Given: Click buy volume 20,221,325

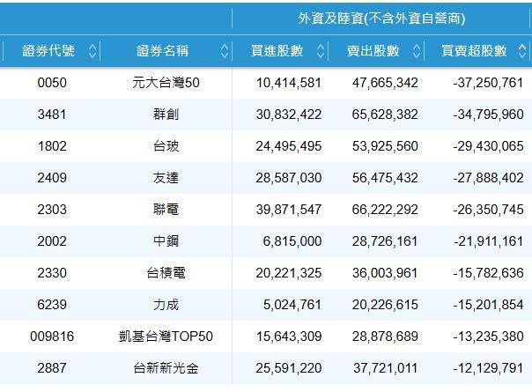Looking at the screenshot, I should click(x=289, y=273).
